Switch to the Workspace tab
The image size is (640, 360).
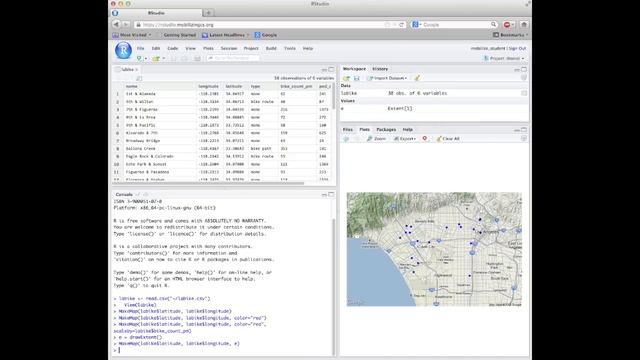pos(354,69)
